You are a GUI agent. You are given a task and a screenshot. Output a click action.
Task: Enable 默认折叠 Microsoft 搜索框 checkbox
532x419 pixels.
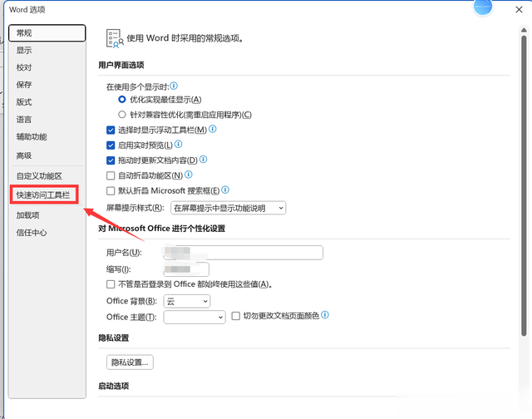tap(111, 190)
